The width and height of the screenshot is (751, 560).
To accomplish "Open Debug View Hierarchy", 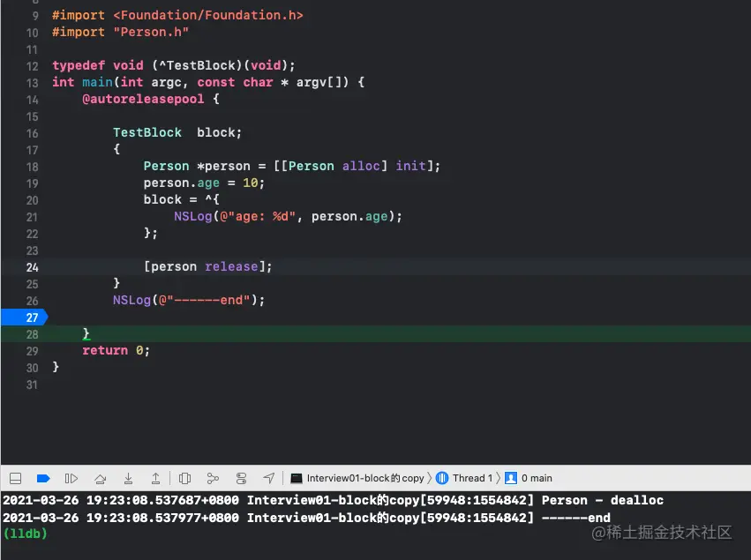I will [x=184, y=478].
